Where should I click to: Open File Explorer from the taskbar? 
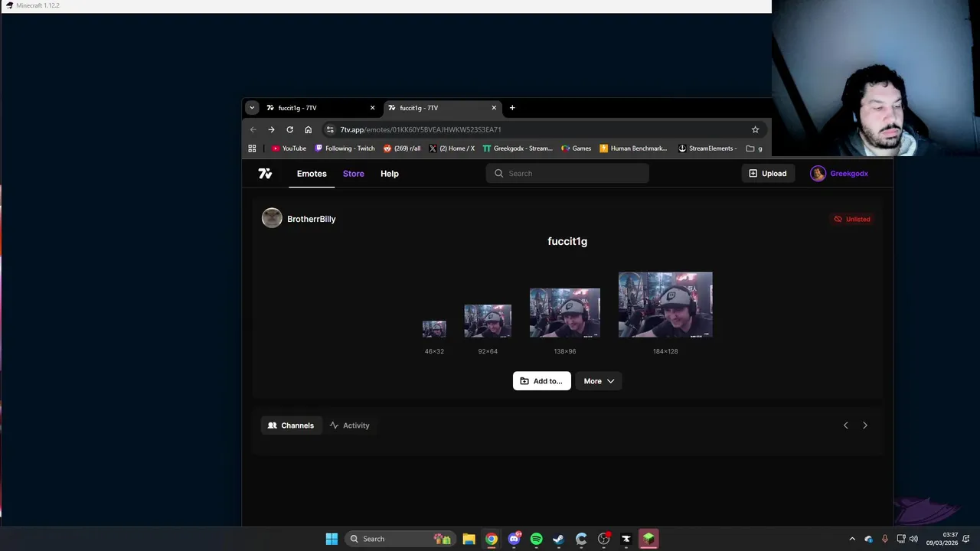(x=469, y=539)
